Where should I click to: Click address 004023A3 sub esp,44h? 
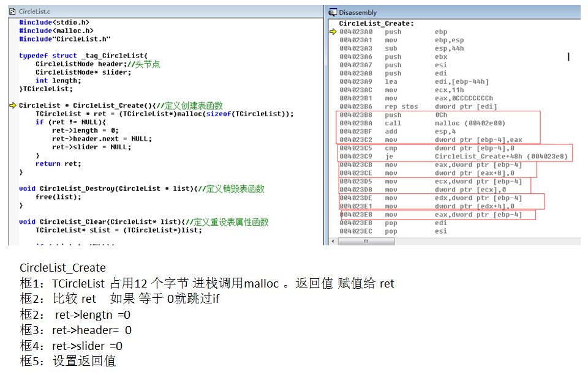(x=402, y=48)
